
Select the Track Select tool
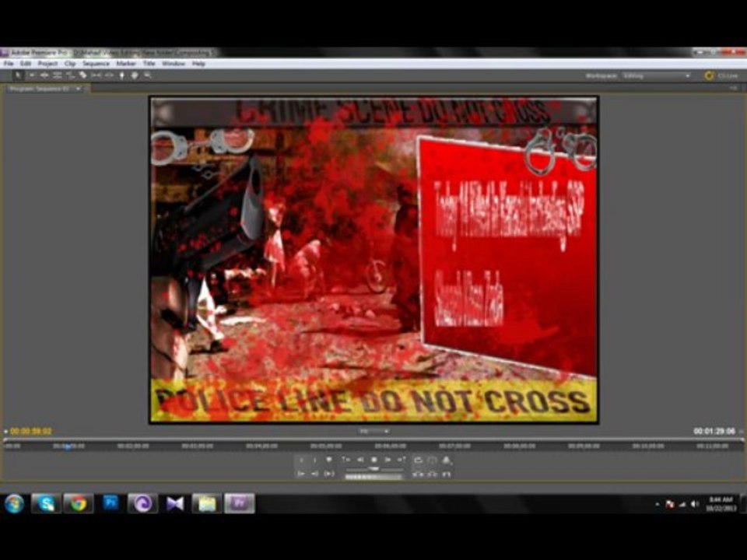coord(32,75)
